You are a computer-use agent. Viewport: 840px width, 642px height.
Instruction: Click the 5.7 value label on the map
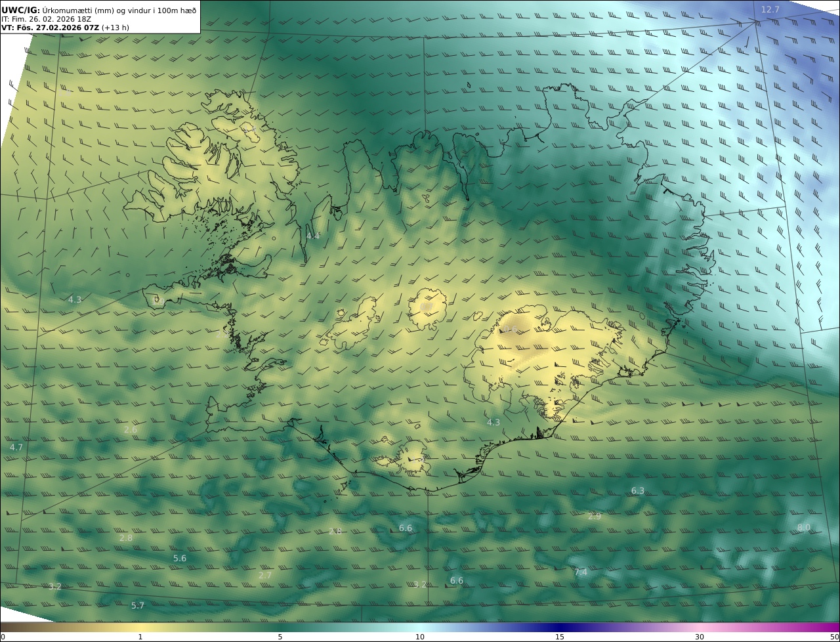(x=138, y=606)
